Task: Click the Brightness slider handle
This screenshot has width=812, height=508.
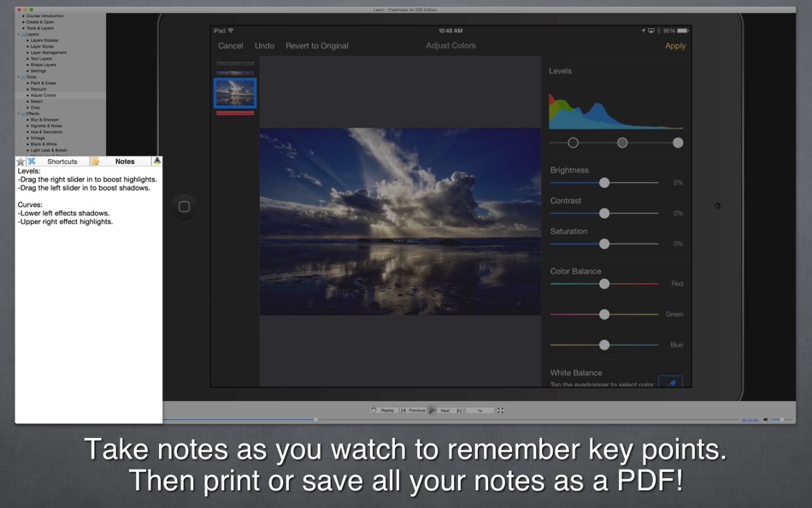Action: pyautogui.click(x=604, y=182)
